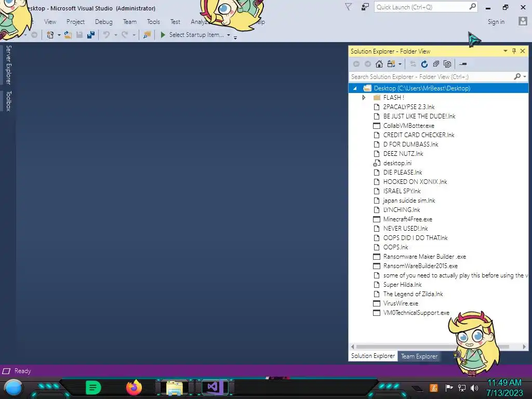The width and height of the screenshot is (532, 399).
Task: Click the scroll right arrow in Solution Explorer
Action: point(524,347)
